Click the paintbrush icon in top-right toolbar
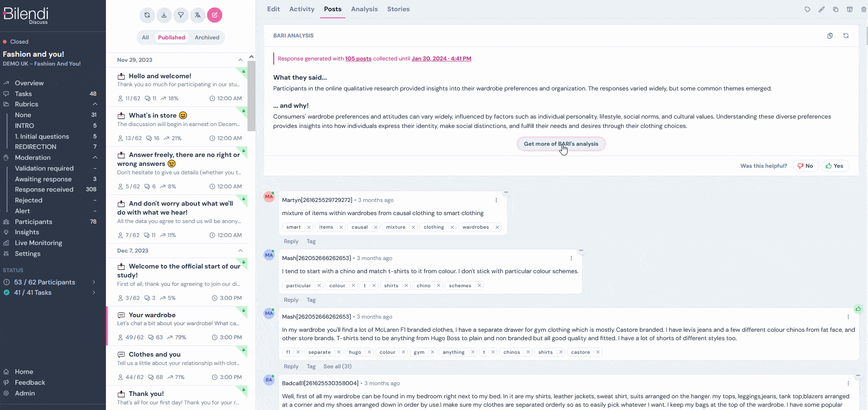868x410 pixels. (x=822, y=9)
